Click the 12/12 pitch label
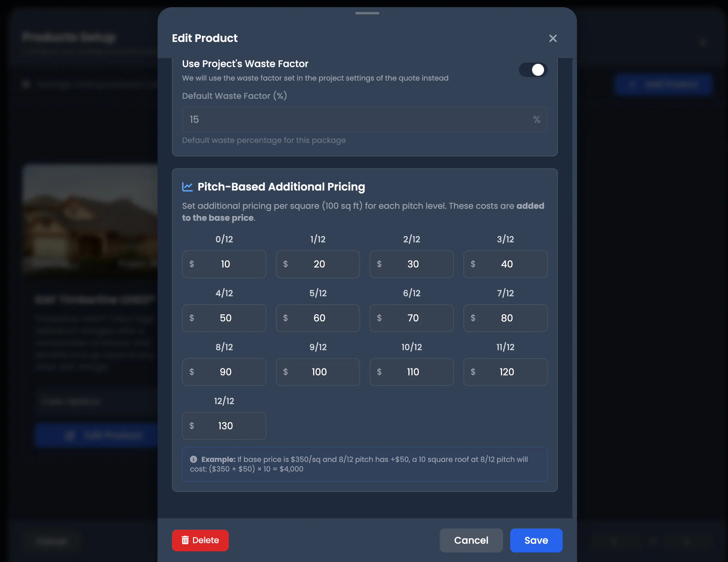This screenshot has width=728, height=562. coord(224,401)
